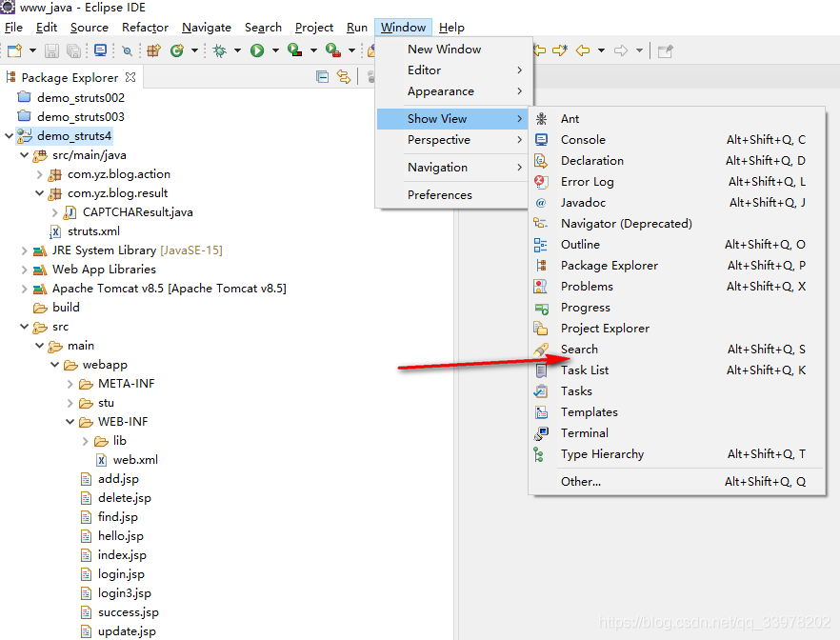Expand the lib folder

point(85,441)
